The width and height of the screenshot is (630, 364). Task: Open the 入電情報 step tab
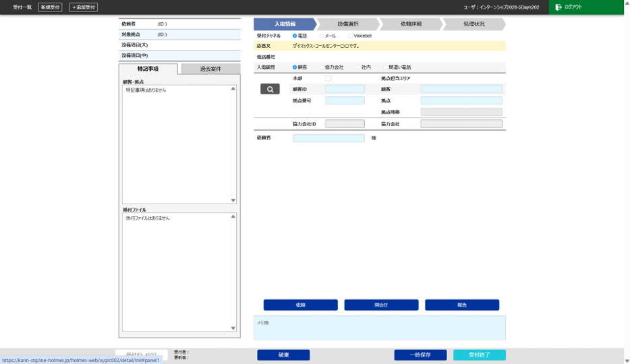[x=285, y=24]
